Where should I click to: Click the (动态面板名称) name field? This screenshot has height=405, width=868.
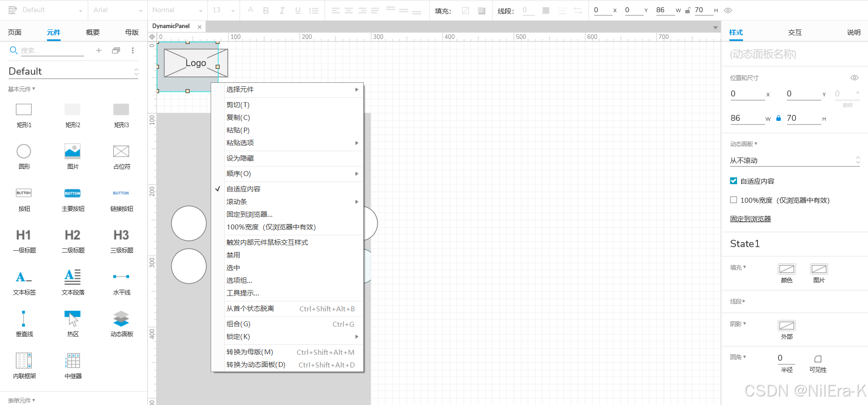[x=795, y=54]
